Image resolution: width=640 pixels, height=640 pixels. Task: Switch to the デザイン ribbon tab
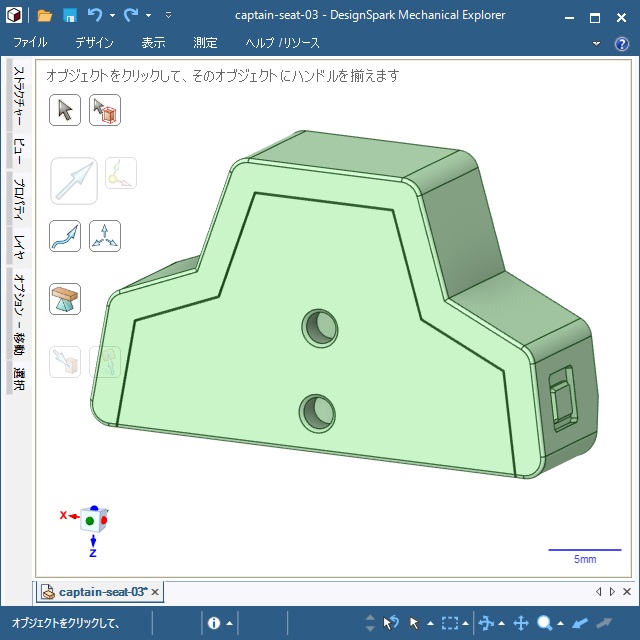[94, 42]
